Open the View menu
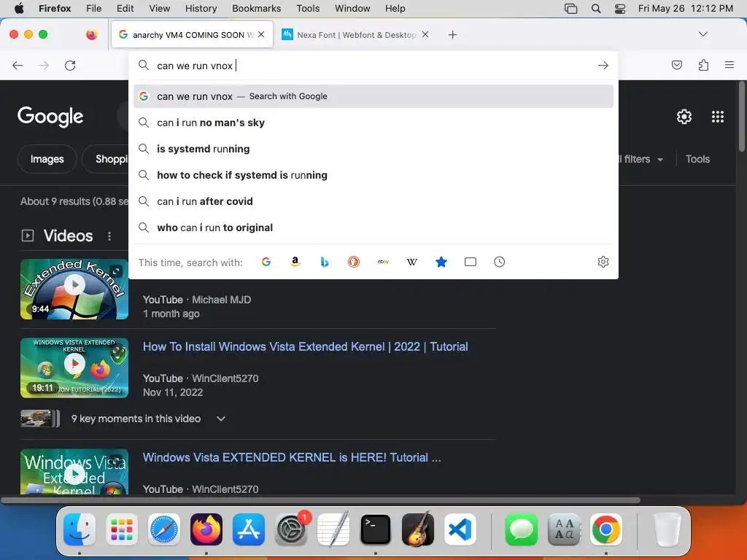 click(x=159, y=9)
